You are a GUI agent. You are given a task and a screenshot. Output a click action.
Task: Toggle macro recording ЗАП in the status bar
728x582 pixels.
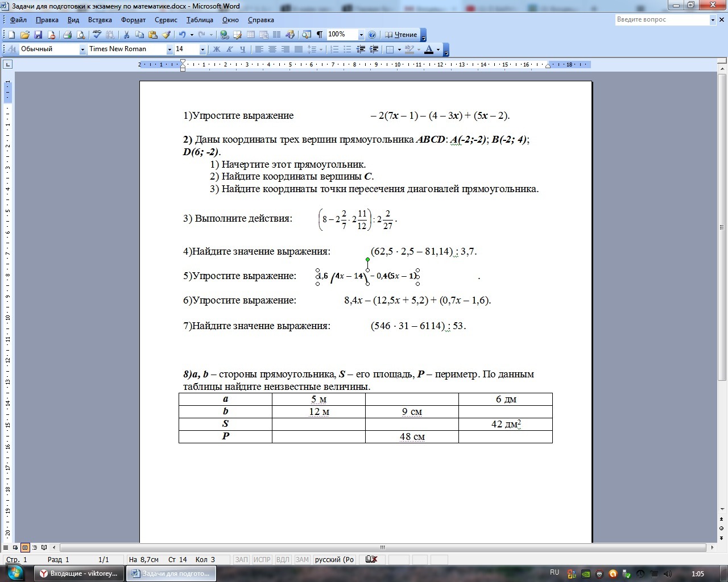(x=242, y=560)
